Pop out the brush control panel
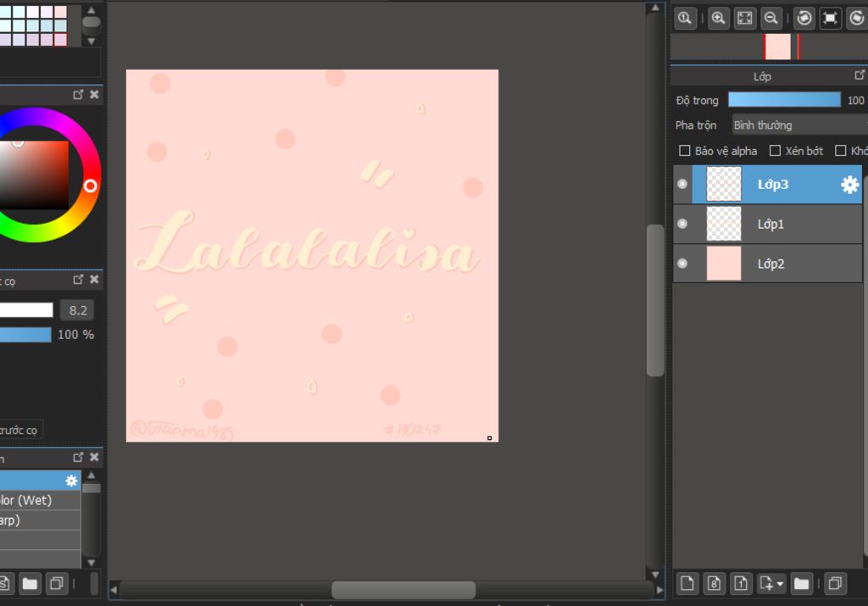Screen dimensions: 868x606 coord(78,280)
